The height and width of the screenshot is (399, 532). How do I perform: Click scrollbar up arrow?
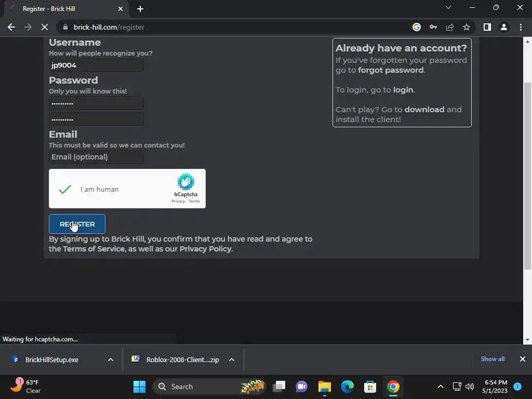tap(527, 42)
